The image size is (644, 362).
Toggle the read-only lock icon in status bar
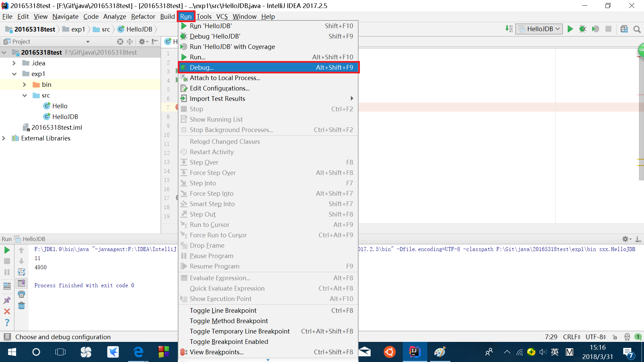614,337
